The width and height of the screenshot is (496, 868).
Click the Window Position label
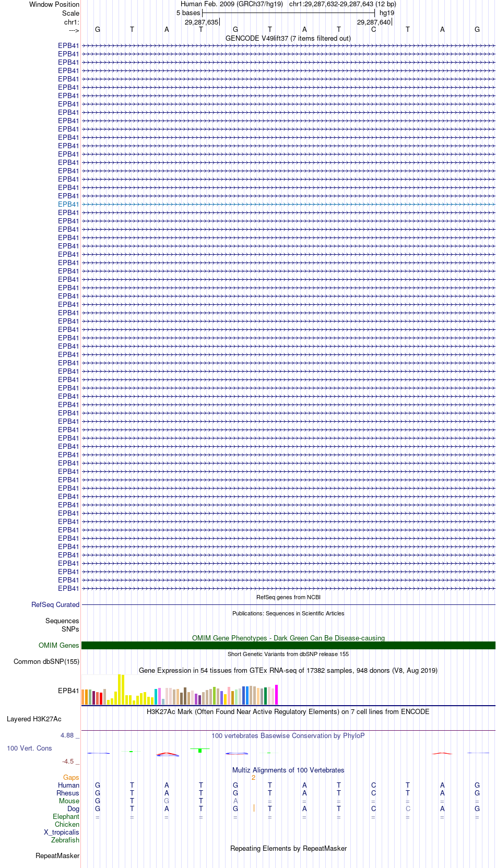coord(54,4)
